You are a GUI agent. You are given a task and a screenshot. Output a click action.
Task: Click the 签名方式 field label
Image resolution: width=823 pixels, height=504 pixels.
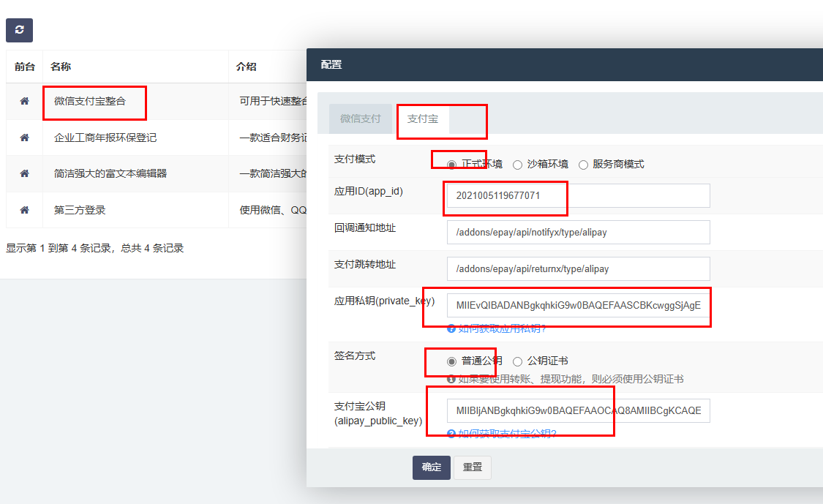point(355,356)
